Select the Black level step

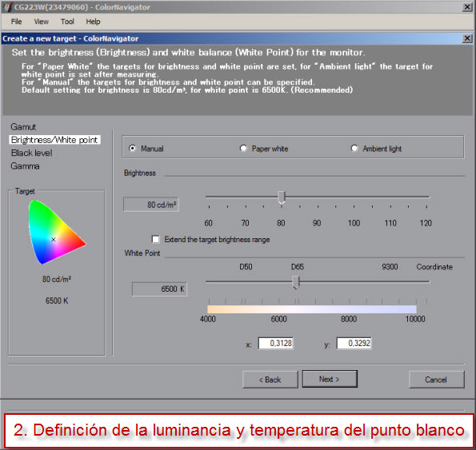tap(31, 153)
